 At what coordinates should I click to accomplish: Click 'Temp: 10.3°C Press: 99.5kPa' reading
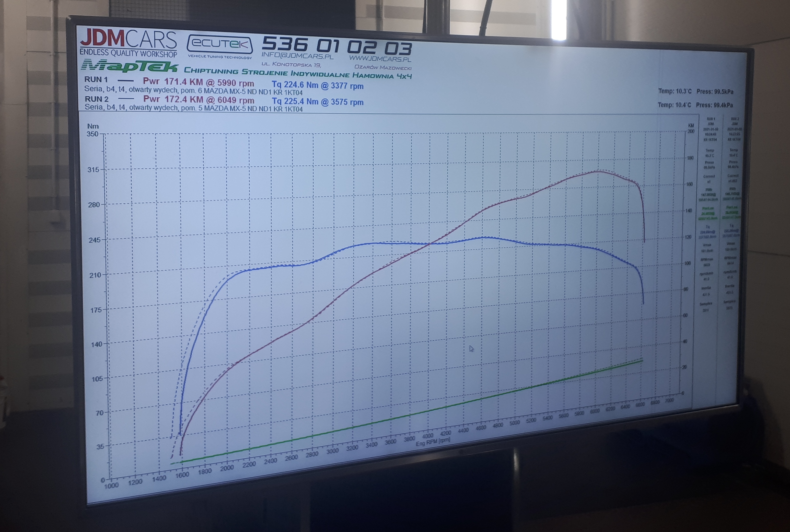pos(695,91)
